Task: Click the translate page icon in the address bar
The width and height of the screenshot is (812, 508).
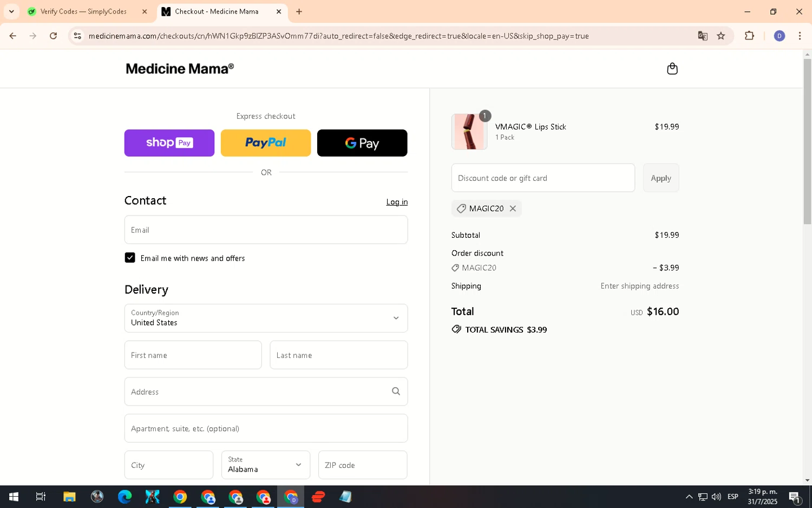Action: point(703,36)
